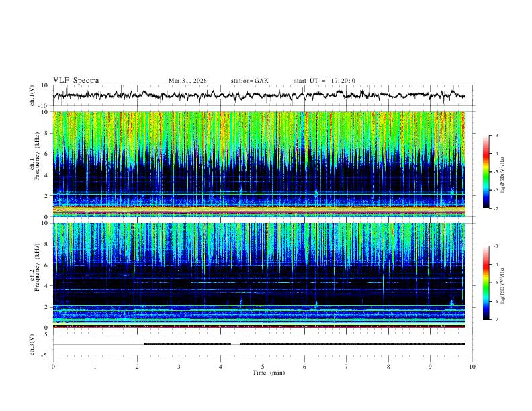532x411 pixels.
Task: Click time axis tick label "3"
Action: (x=179, y=367)
